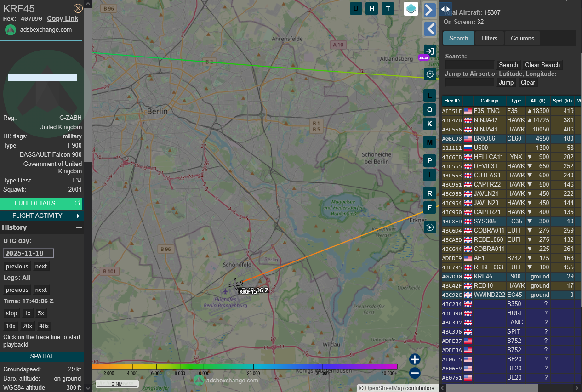Open FULL DETAILS for the aircraft

41,203
